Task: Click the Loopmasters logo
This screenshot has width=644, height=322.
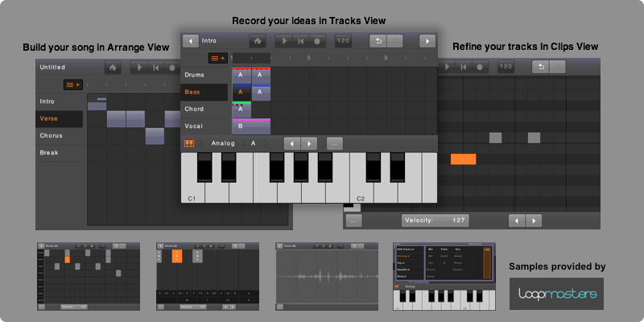Action: [556, 294]
